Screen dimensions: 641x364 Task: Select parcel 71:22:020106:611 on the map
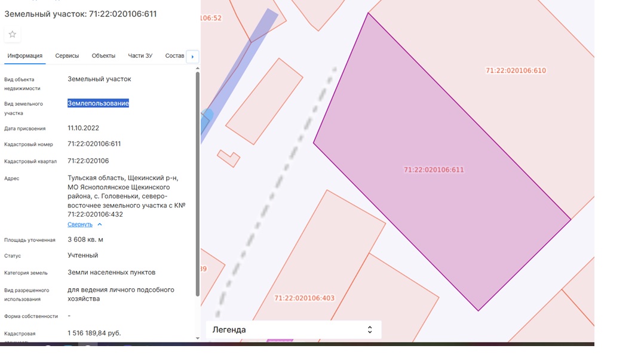point(434,170)
